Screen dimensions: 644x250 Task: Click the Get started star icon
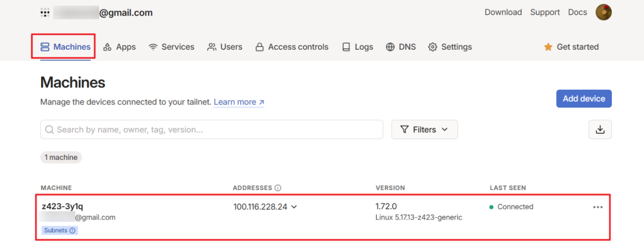coord(548,47)
